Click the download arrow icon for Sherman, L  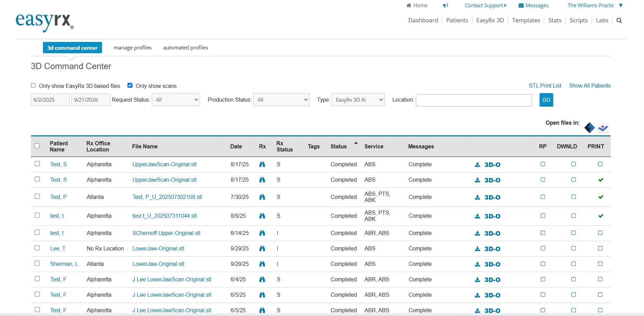coord(477,264)
